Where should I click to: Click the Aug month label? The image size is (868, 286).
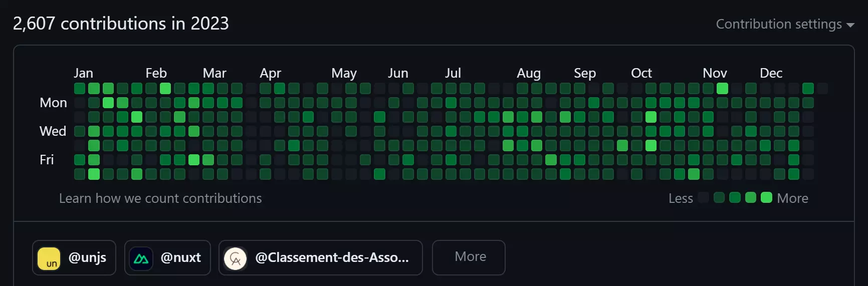pyautogui.click(x=529, y=74)
